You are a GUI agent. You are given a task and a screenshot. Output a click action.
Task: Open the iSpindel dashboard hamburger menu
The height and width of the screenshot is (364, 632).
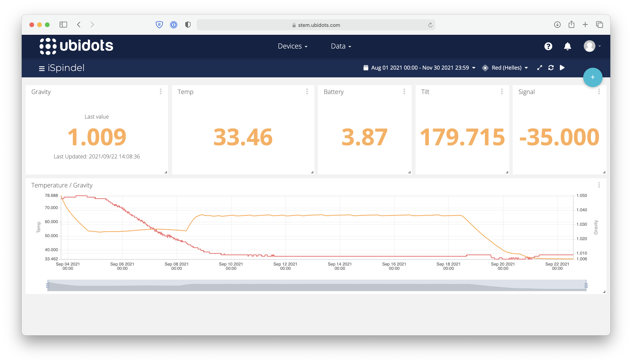point(41,68)
